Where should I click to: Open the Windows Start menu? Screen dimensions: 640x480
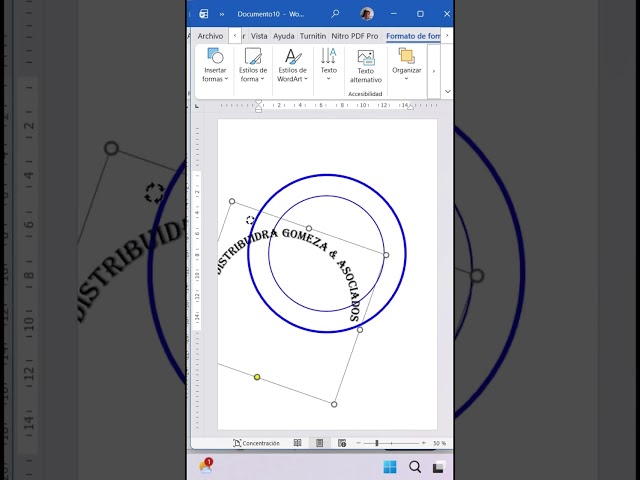tap(390, 467)
